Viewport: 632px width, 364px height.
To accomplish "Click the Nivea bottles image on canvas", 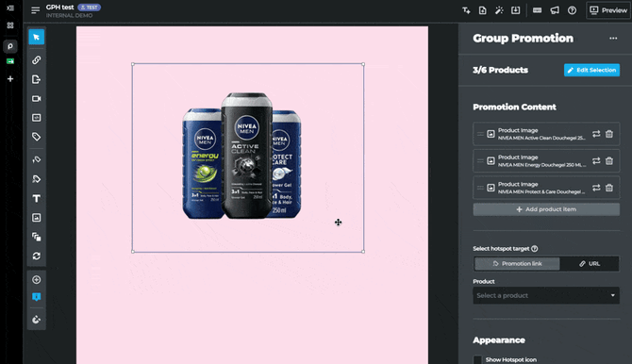I will (x=241, y=157).
